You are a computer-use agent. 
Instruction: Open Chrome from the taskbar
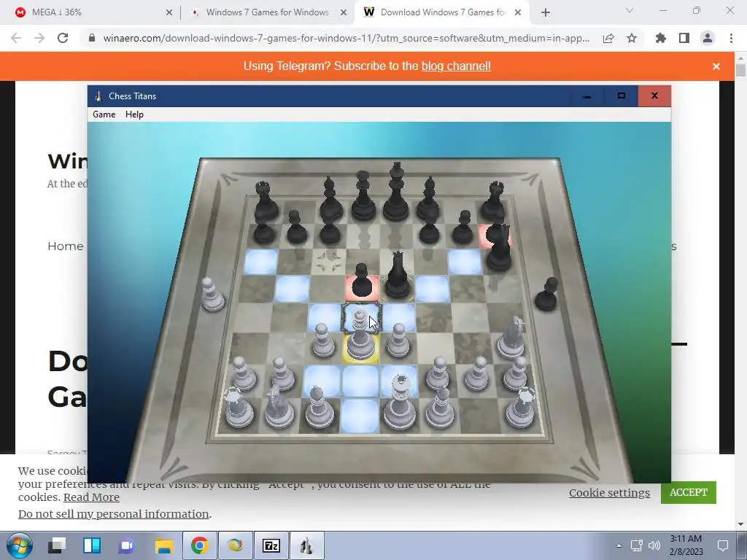[x=200, y=545]
